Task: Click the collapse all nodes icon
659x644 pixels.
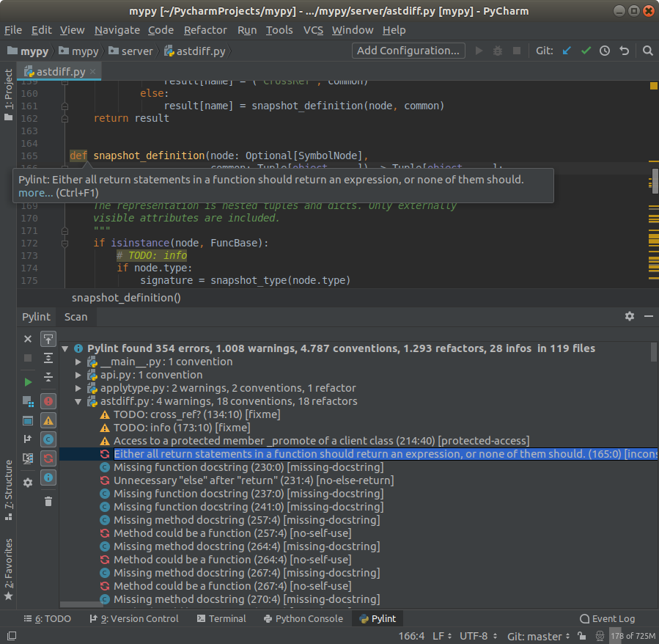Action: point(48,377)
